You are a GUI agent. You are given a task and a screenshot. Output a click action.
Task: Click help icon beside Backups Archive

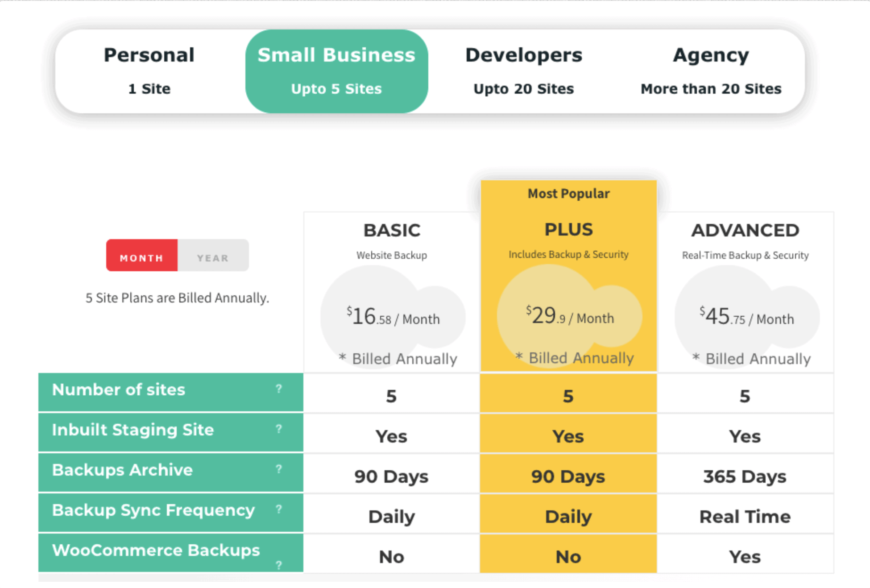pyautogui.click(x=279, y=469)
